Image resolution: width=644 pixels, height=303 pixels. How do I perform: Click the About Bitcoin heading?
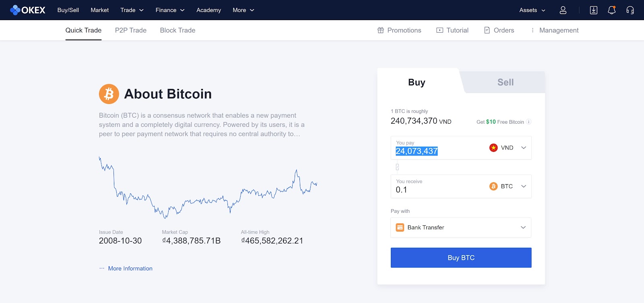(168, 94)
